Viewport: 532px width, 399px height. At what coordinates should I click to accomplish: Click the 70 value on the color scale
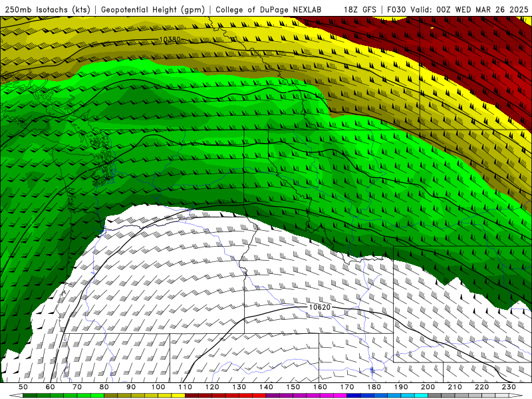(77, 387)
